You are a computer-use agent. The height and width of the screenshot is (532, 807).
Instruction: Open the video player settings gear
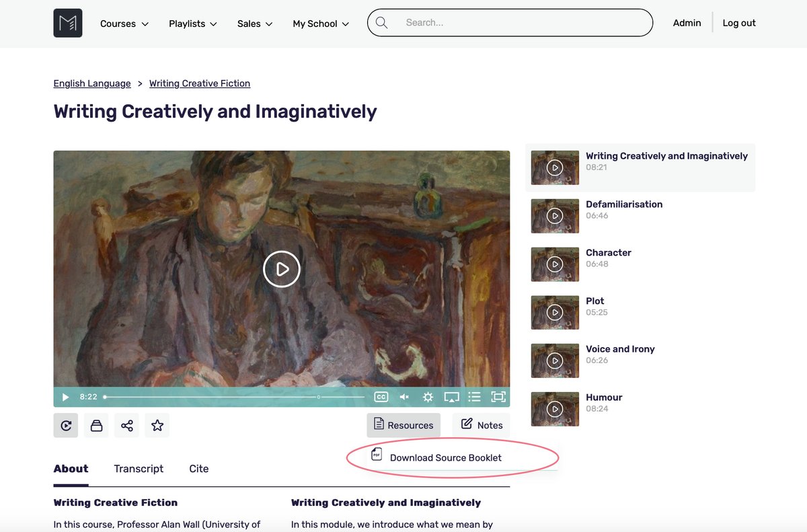click(x=428, y=397)
